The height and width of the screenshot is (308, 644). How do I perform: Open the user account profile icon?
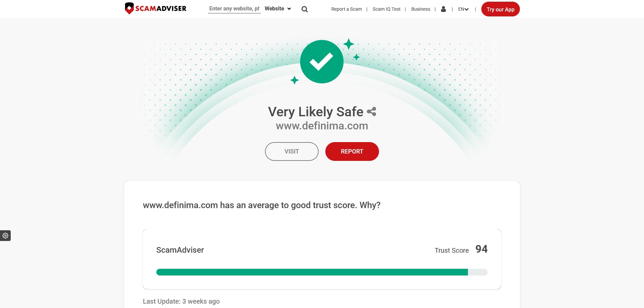coord(443,9)
